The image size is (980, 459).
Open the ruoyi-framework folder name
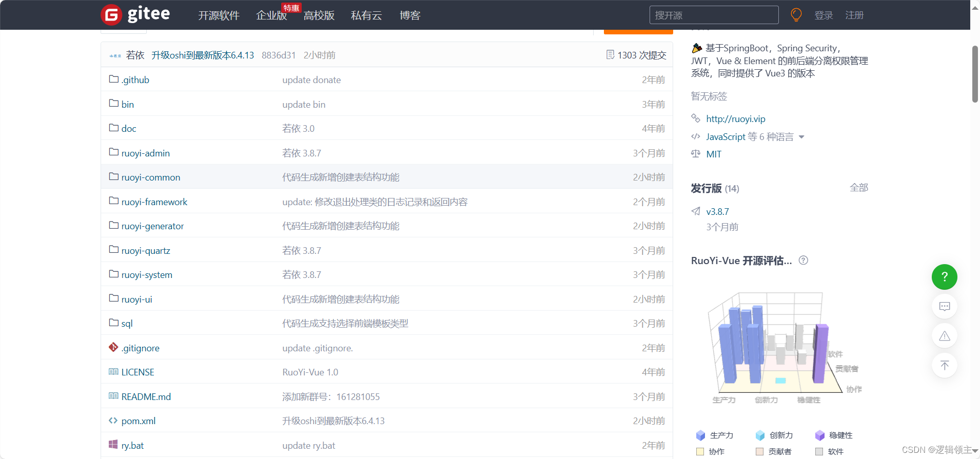(154, 202)
